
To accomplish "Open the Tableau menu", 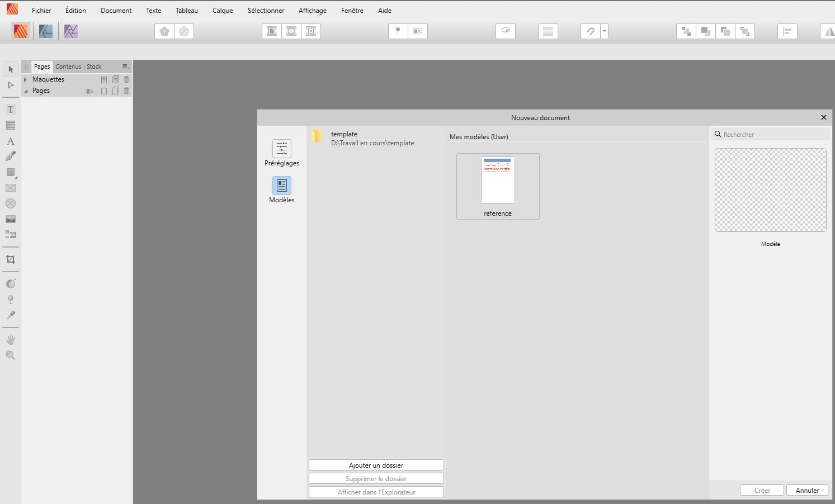I will (187, 11).
